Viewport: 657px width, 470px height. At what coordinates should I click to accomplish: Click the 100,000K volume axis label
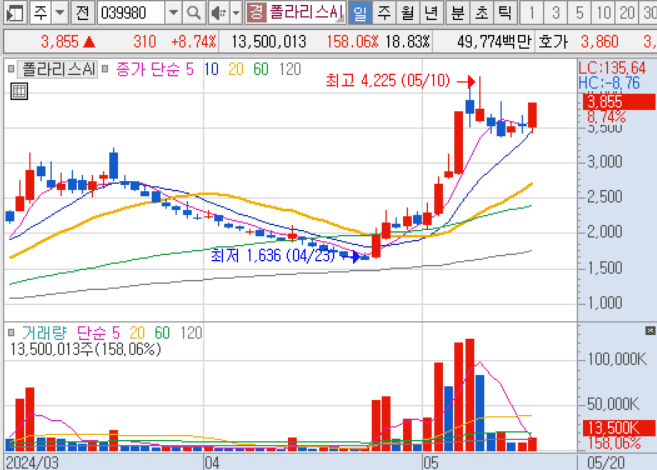617,359
